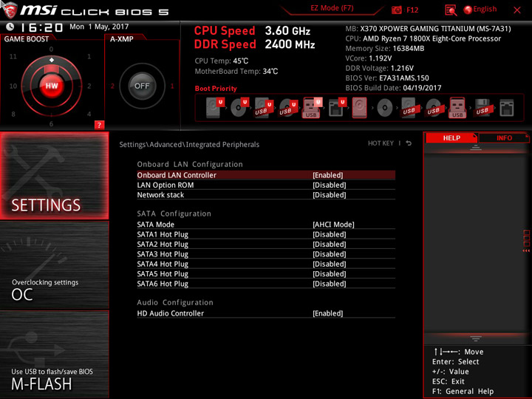Open SATA4 Hot Plug Disabled value

click(330, 264)
